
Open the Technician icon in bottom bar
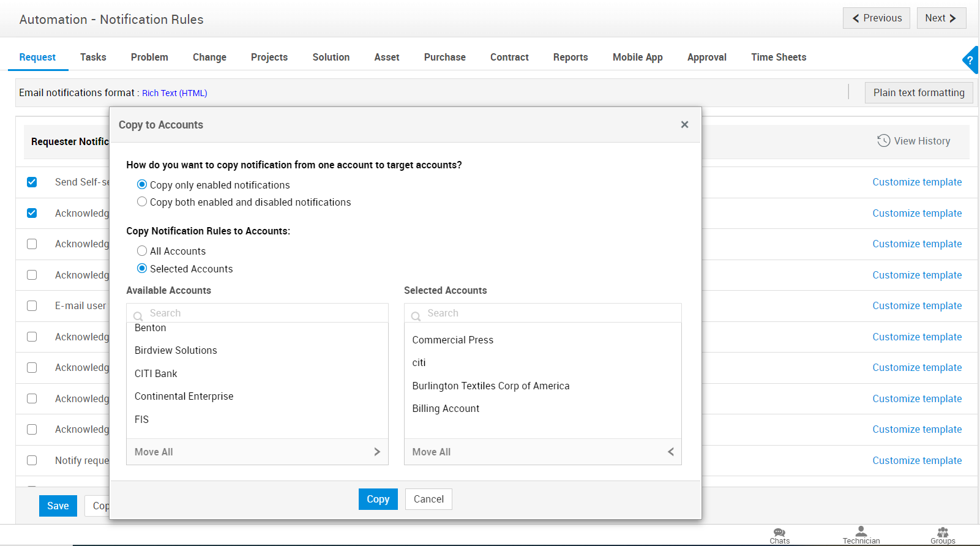pyautogui.click(x=861, y=532)
